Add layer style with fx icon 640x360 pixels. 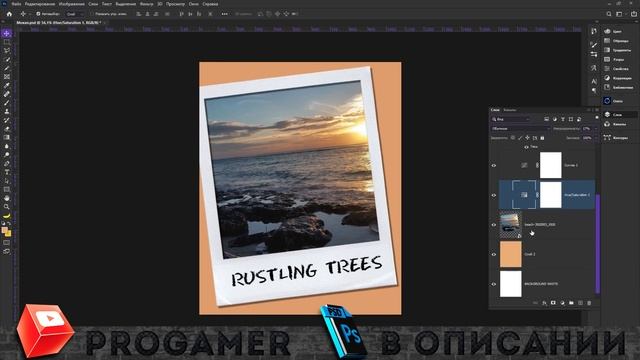tap(544, 303)
